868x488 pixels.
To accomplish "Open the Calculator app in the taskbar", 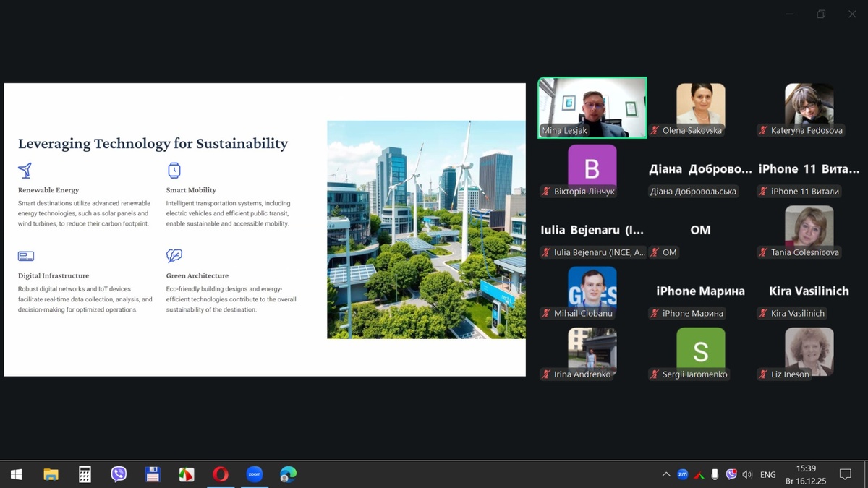I will coord(85,474).
